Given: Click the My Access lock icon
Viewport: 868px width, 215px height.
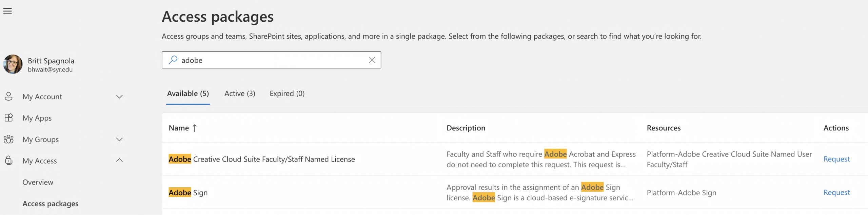Looking at the screenshot, I should point(9,160).
